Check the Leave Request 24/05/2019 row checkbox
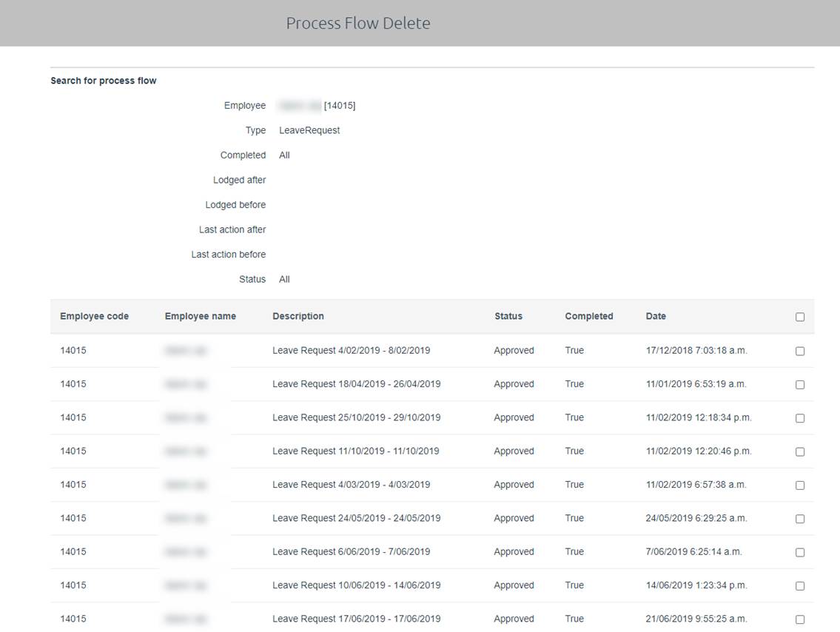 [x=800, y=518]
